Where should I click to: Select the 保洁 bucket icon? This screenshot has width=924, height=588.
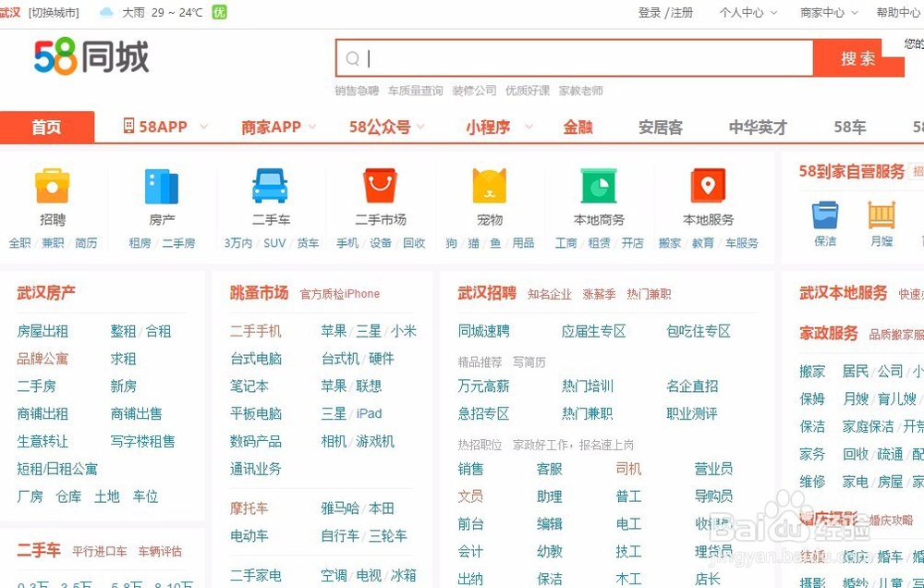825,214
